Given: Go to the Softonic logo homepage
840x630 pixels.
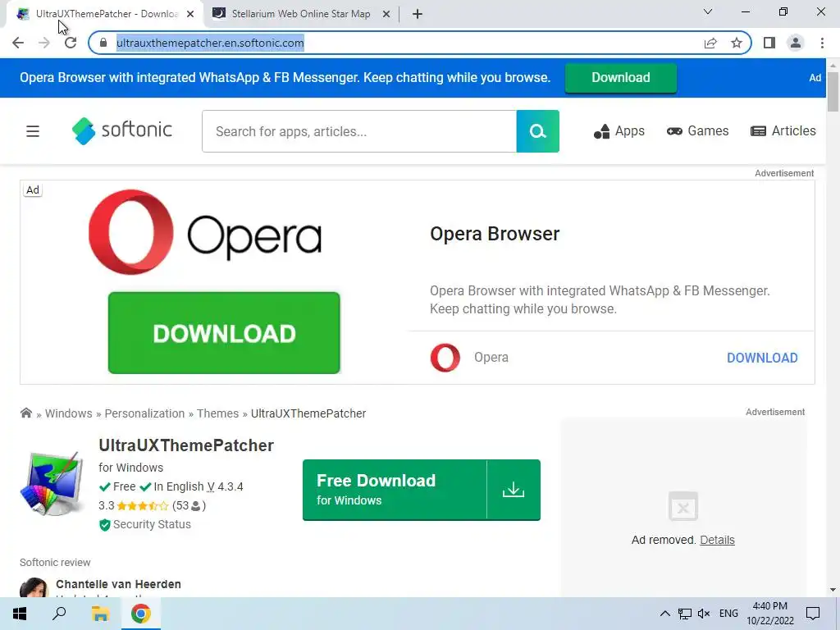Looking at the screenshot, I should point(121,130).
